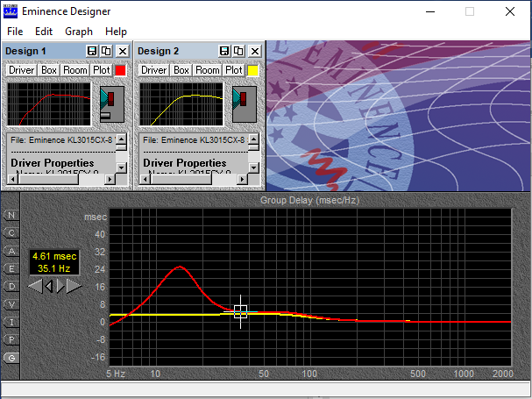Select the A graph type tab
The height and width of the screenshot is (399, 532).
11,251
